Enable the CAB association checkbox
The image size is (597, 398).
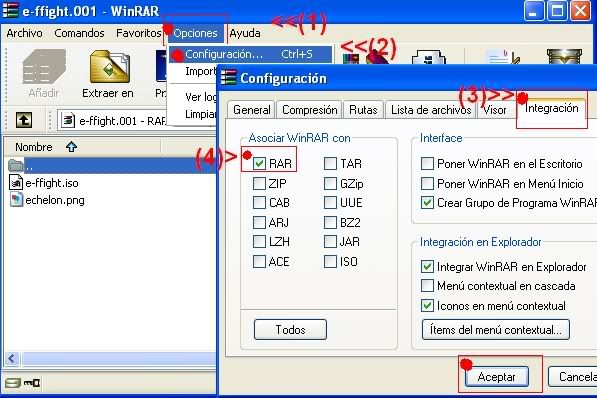coord(259,202)
